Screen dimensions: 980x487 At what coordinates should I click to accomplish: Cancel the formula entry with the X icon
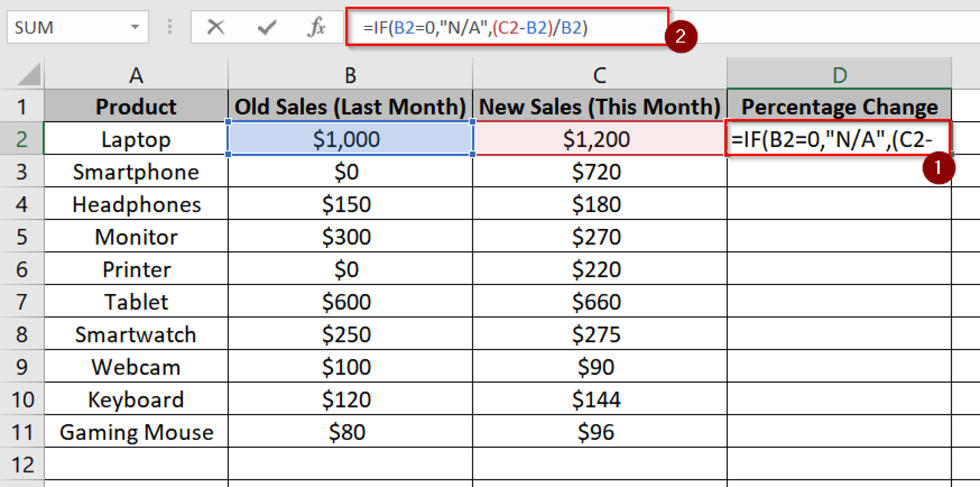tap(215, 27)
